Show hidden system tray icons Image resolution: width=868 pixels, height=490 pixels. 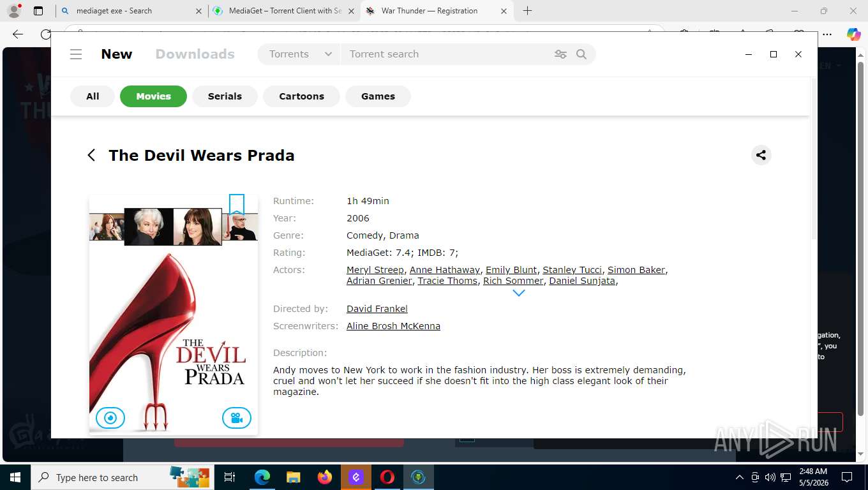(740, 477)
